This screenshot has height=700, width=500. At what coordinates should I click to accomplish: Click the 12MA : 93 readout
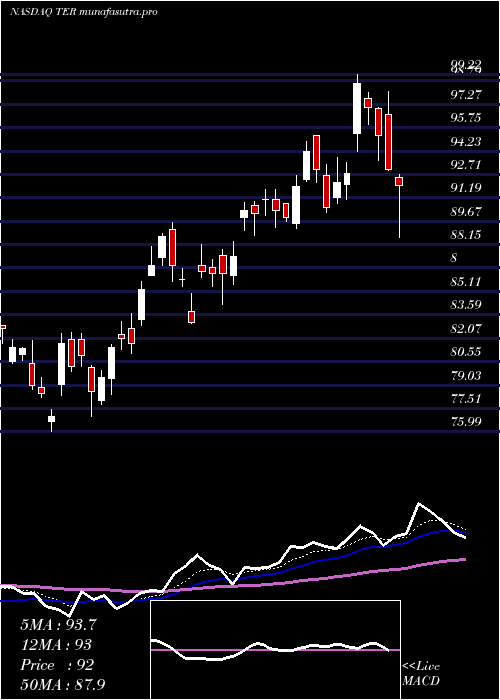pos(56,645)
